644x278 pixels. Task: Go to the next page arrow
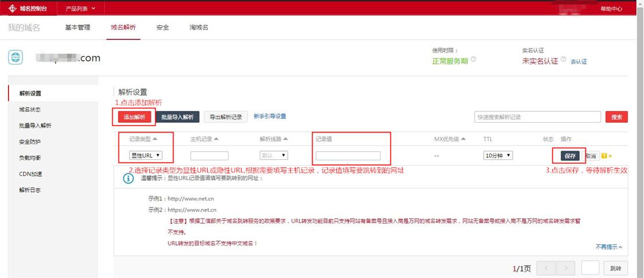click(x=565, y=268)
